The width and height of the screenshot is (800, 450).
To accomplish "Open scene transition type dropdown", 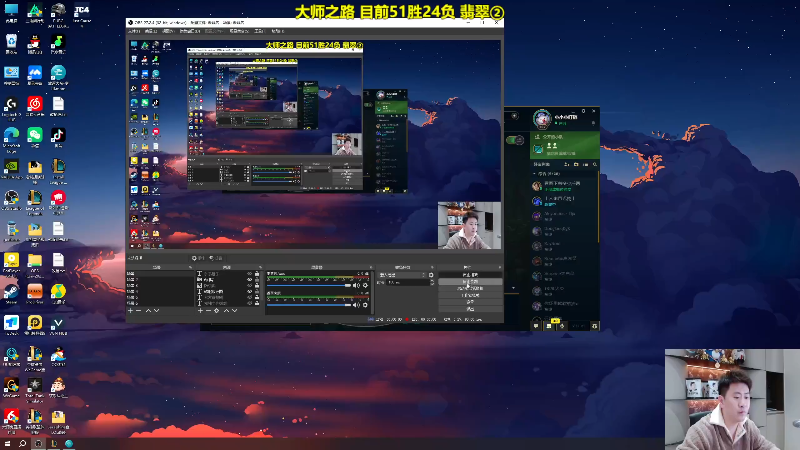I will click(x=402, y=275).
